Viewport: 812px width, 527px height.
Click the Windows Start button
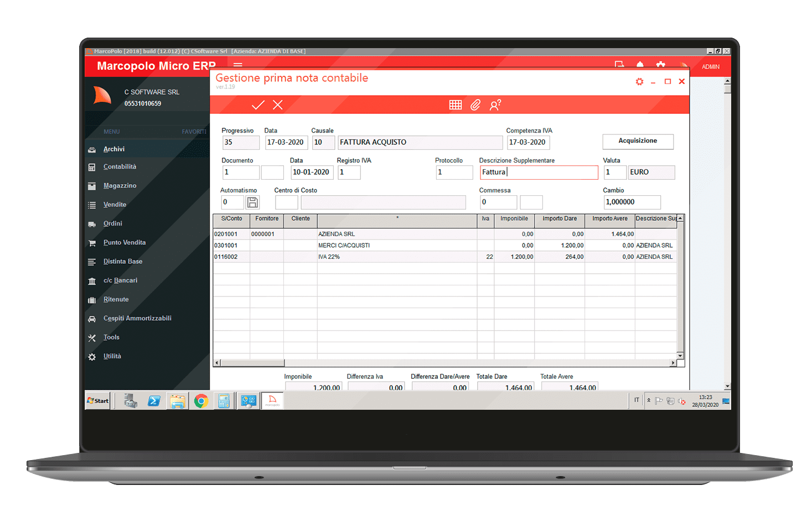pos(98,401)
